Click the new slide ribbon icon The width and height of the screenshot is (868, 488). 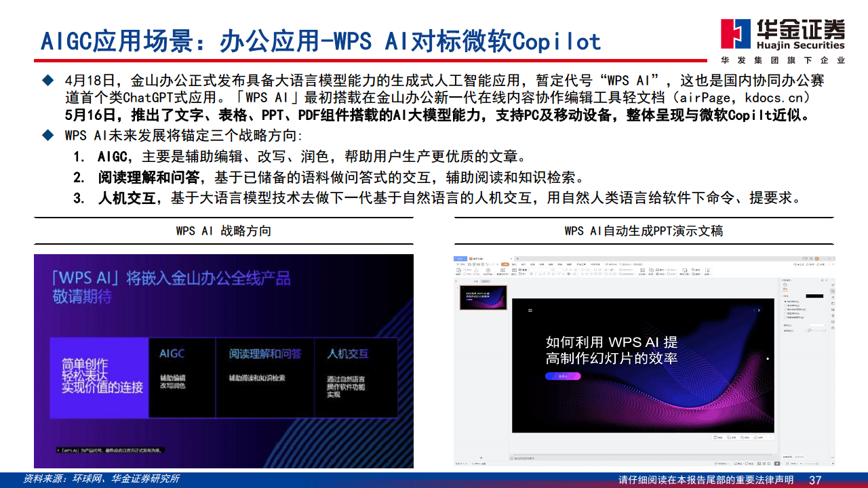(502, 271)
